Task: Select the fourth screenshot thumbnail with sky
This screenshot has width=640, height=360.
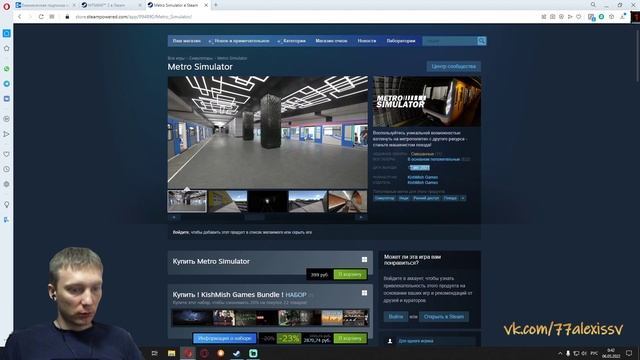Action: [x=307, y=201]
